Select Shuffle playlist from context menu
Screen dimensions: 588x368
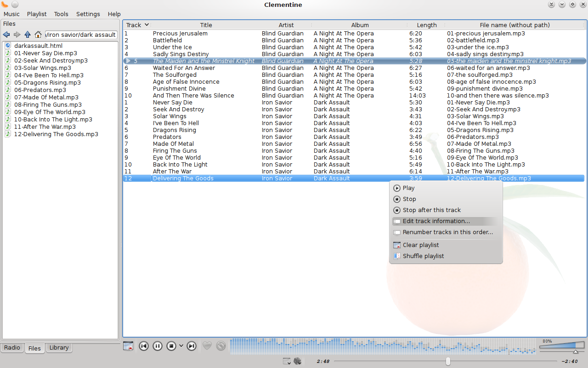tap(446, 256)
